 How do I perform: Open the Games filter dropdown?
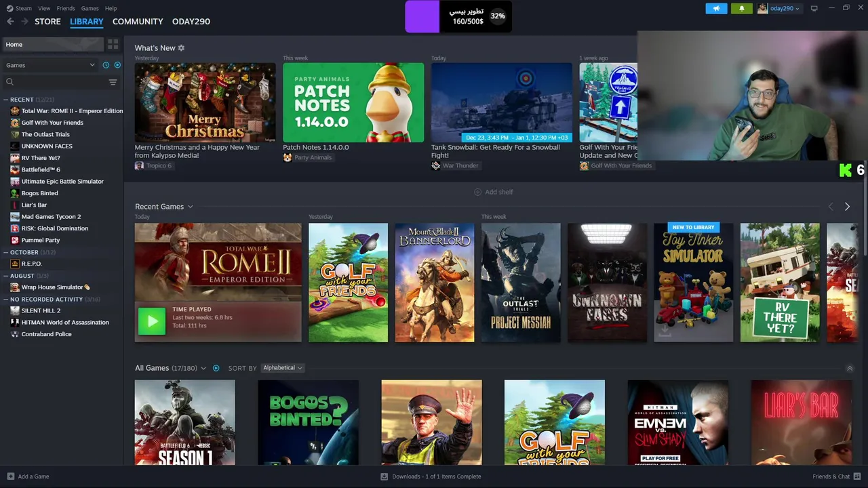(50, 65)
